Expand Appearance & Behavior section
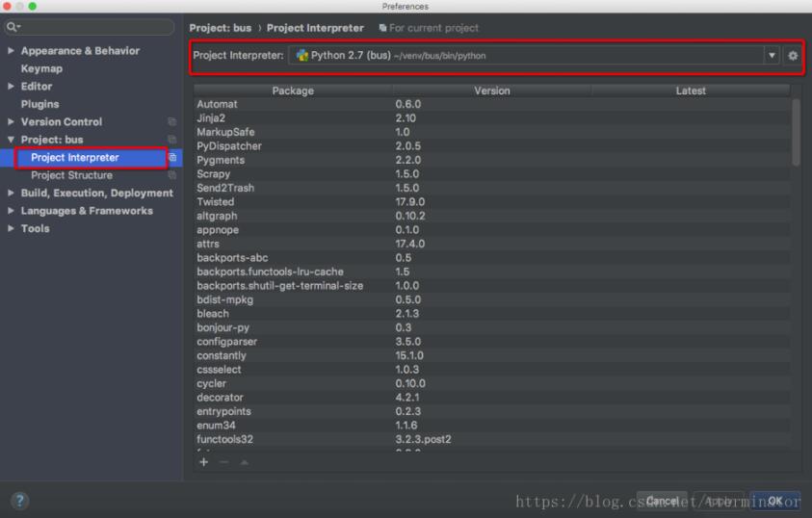The width and height of the screenshot is (812, 518). [11, 51]
